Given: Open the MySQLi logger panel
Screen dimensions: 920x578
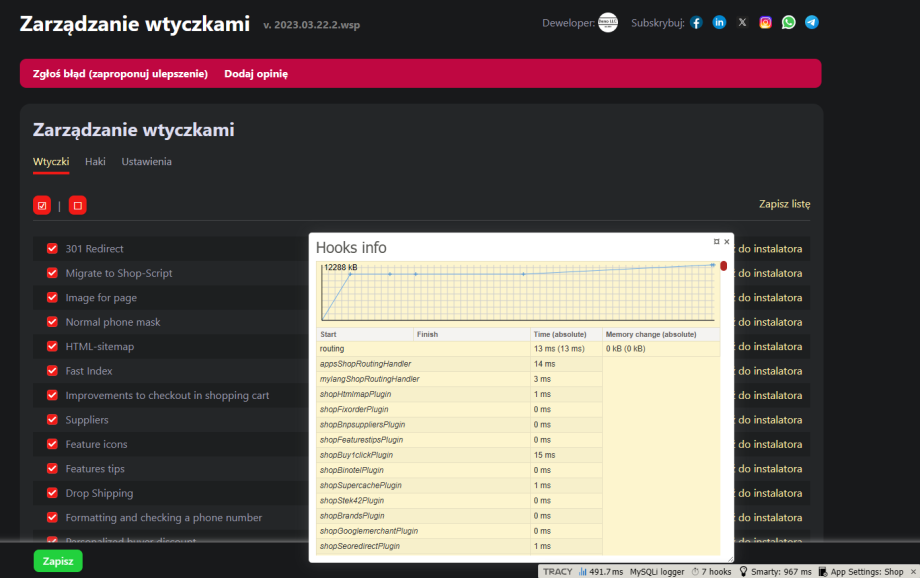Looking at the screenshot, I should tap(656, 572).
